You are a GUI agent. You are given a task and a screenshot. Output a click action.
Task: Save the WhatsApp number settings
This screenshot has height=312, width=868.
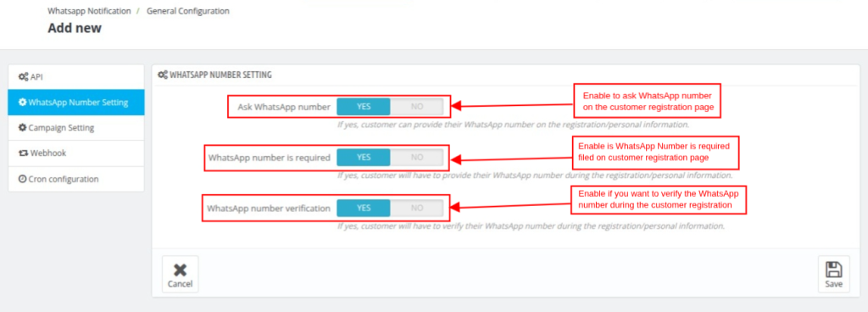pos(834,275)
